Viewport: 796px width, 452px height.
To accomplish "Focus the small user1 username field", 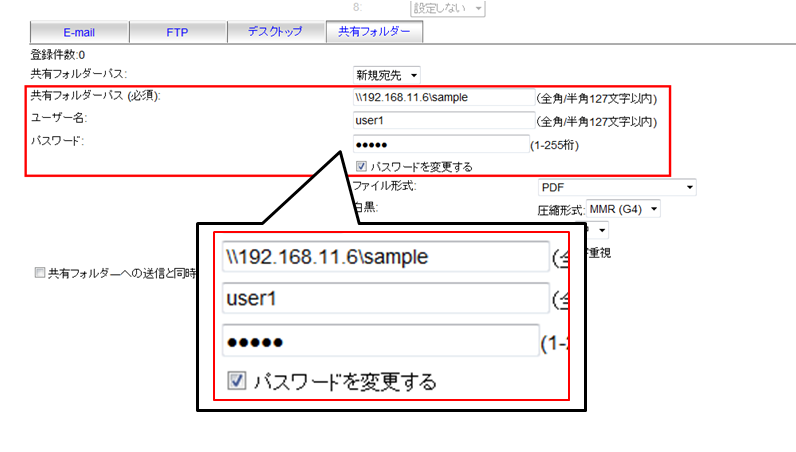I will [x=443, y=121].
